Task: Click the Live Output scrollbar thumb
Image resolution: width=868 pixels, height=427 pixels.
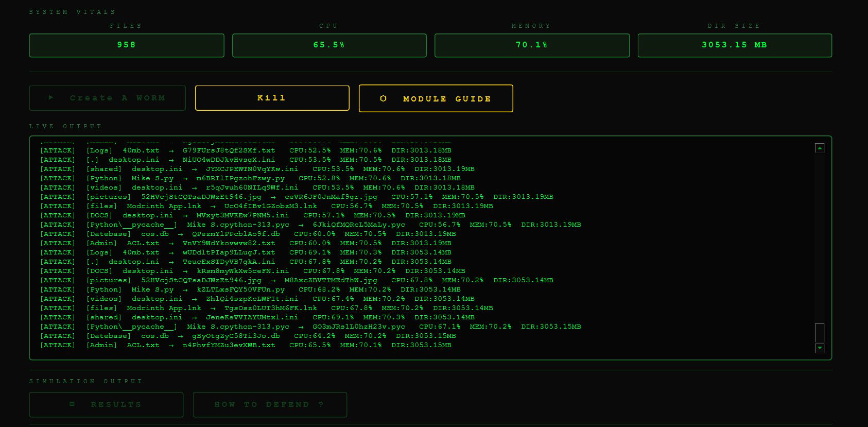Action: [x=820, y=333]
